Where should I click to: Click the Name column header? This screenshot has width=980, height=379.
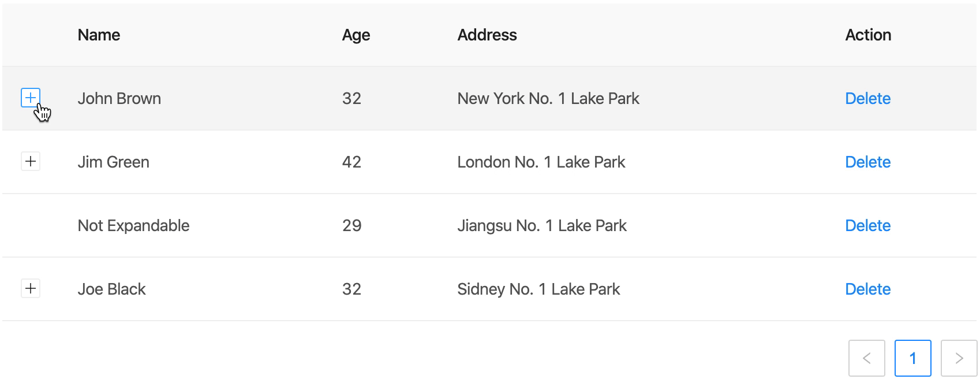coord(99,35)
